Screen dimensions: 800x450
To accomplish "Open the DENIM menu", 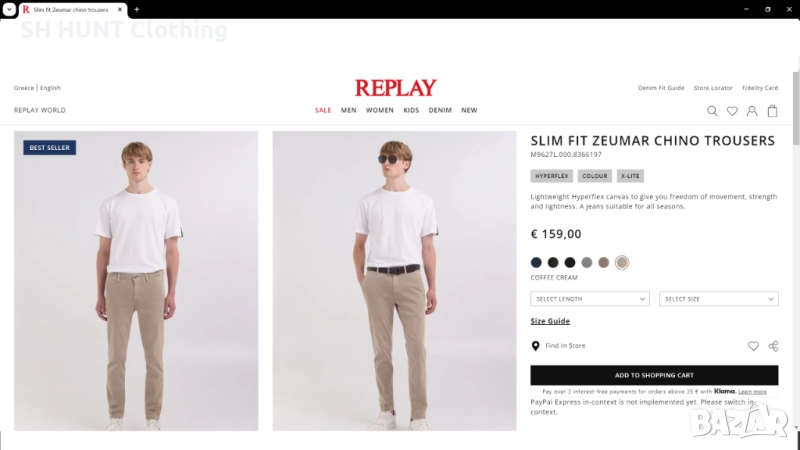I will 440,110.
